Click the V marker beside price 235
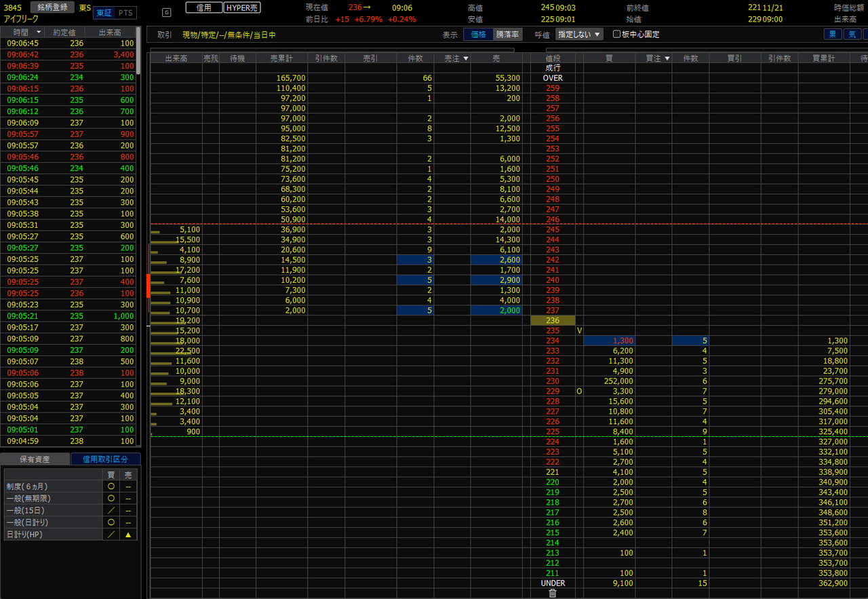 [579, 330]
